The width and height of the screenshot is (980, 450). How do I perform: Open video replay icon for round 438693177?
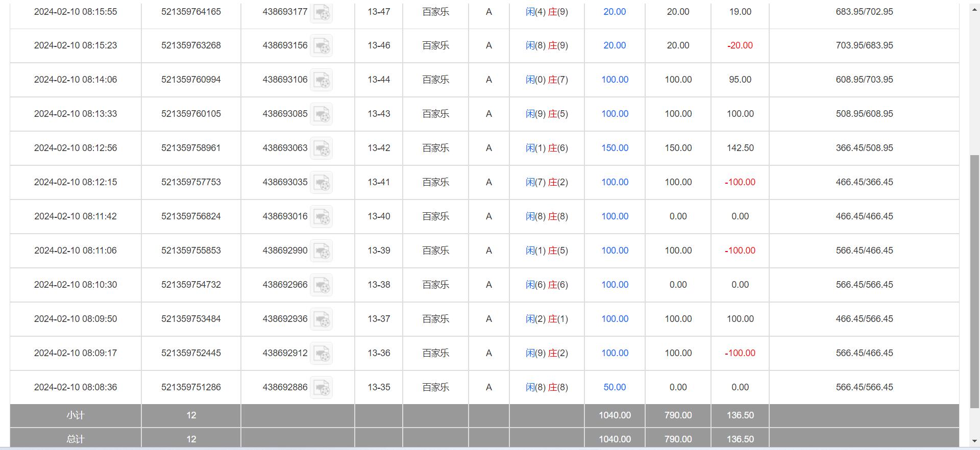322,12
